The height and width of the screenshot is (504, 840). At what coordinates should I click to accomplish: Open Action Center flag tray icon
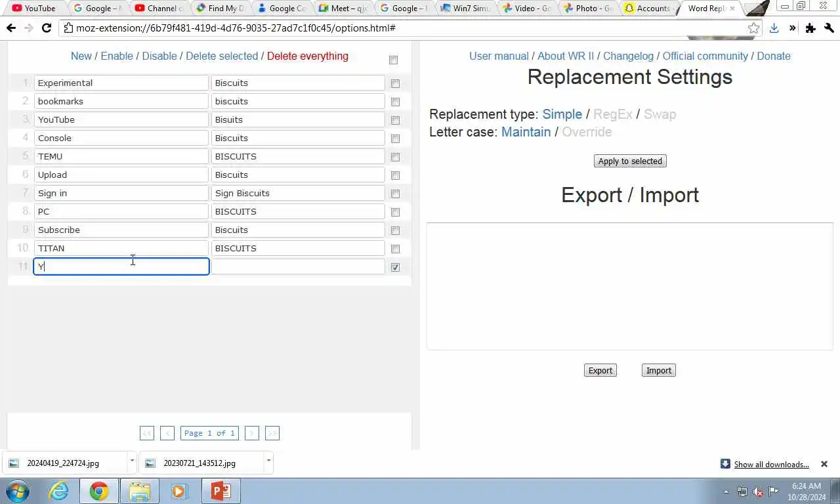pyautogui.click(x=774, y=492)
